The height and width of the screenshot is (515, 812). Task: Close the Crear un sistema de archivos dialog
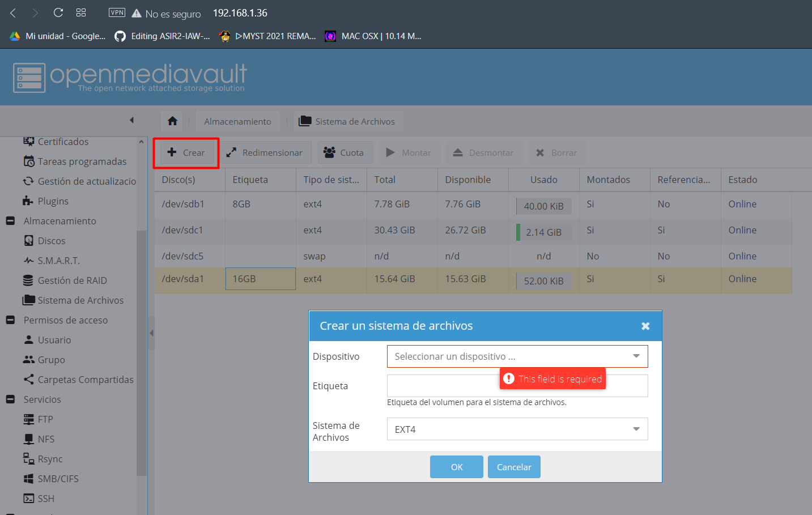pos(645,326)
